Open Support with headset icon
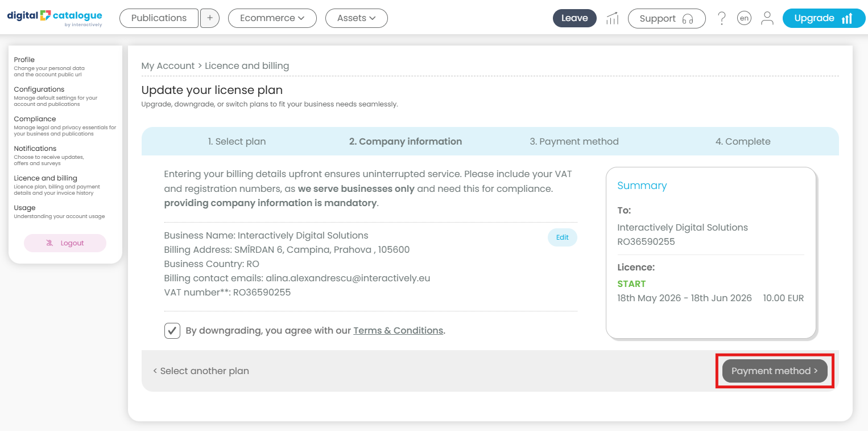The height and width of the screenshot is (431, 868). pyautogui.click(x=667, y=18)
